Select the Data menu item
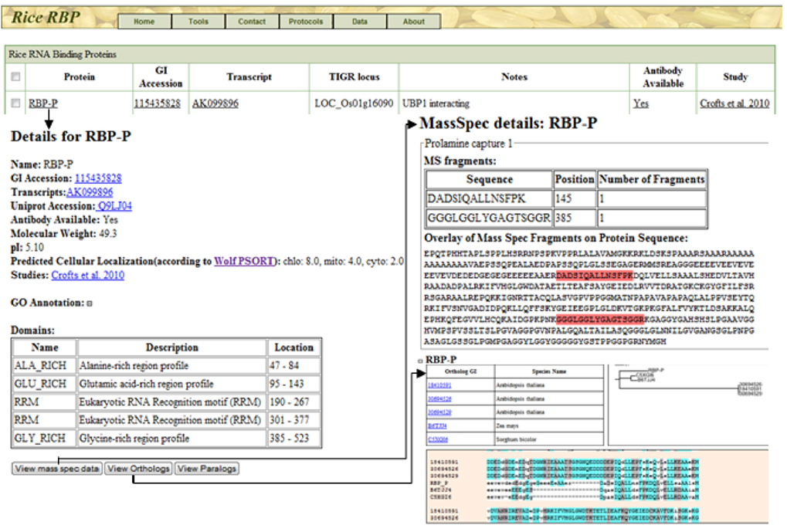The height and width of the screenshot is (532, 787). click(x=360, y=22)
